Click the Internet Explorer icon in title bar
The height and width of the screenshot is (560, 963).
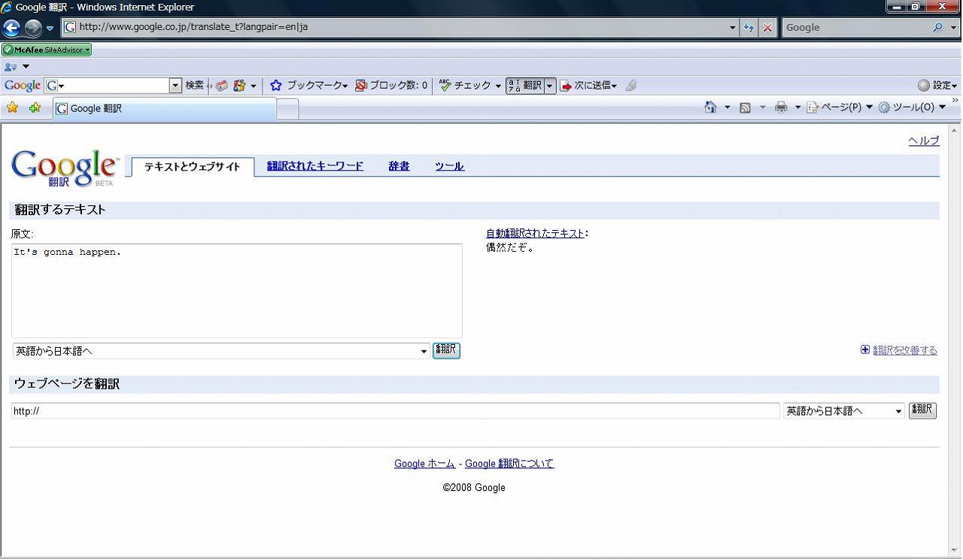[7, 7]
